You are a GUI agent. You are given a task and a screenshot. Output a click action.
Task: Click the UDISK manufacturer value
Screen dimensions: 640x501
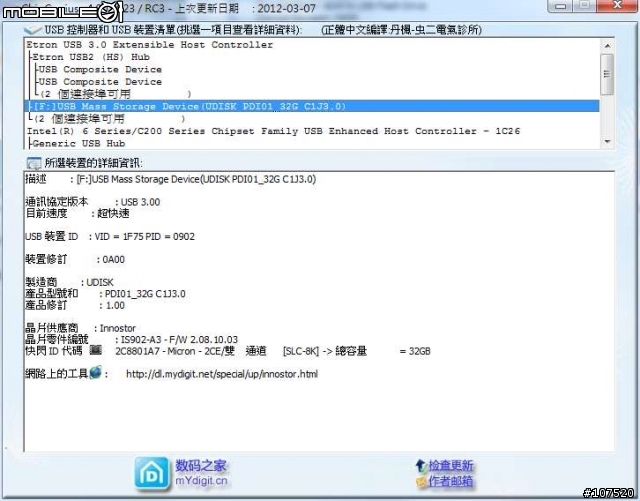[x=100, y=282]
